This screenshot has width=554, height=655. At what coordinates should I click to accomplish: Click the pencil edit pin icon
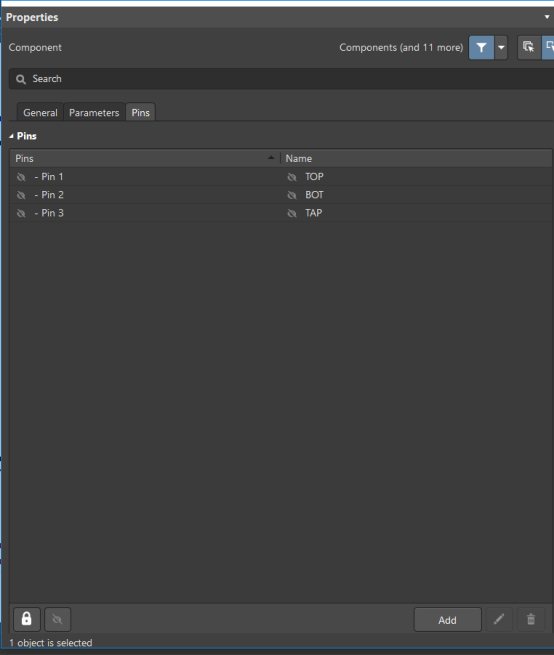(x=498, y=619)
